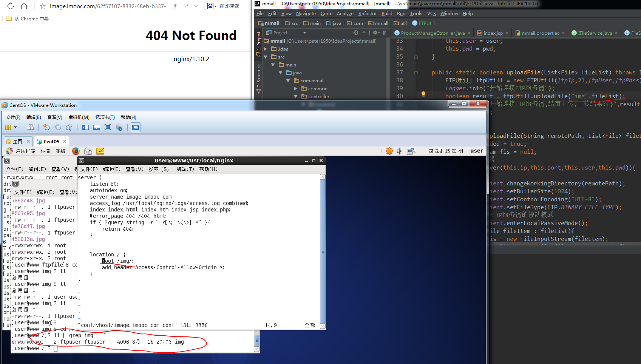Viewport: 641px width, 364px height.
Task: Click the util breadcrumb in IntelliJ navigation bar
Action: (x=400, y=23)
